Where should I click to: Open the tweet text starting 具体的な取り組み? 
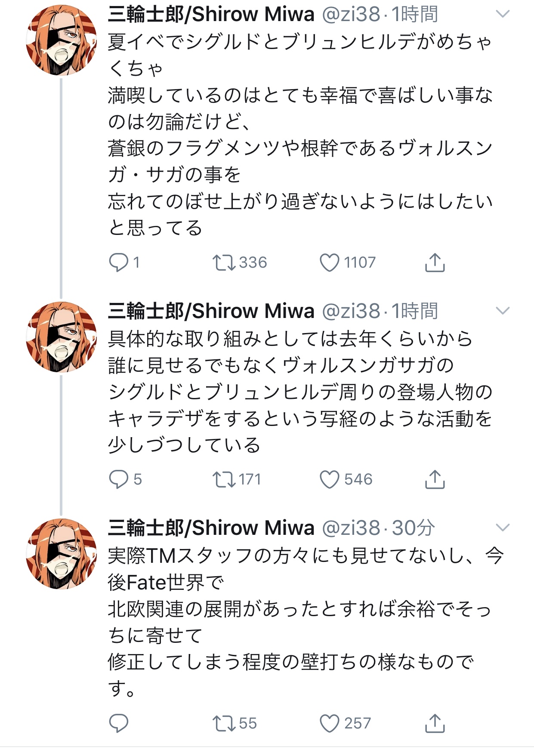(291, 392)
